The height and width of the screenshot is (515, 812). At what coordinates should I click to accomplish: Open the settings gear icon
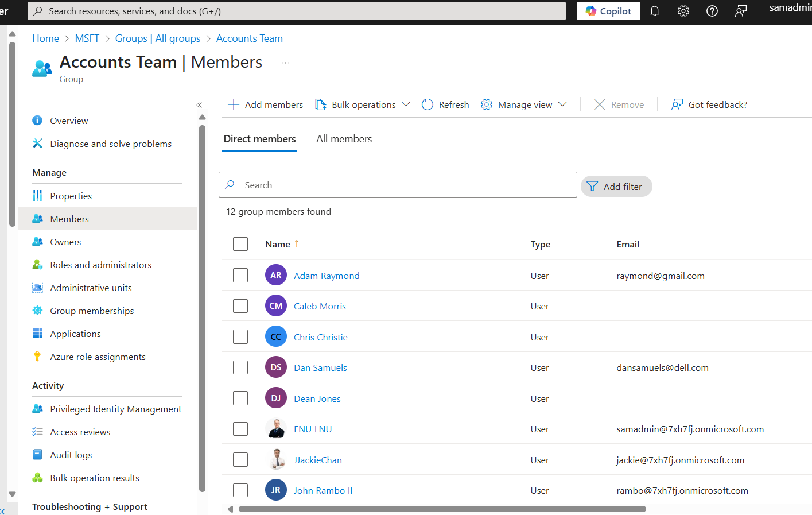pos(683,11)
